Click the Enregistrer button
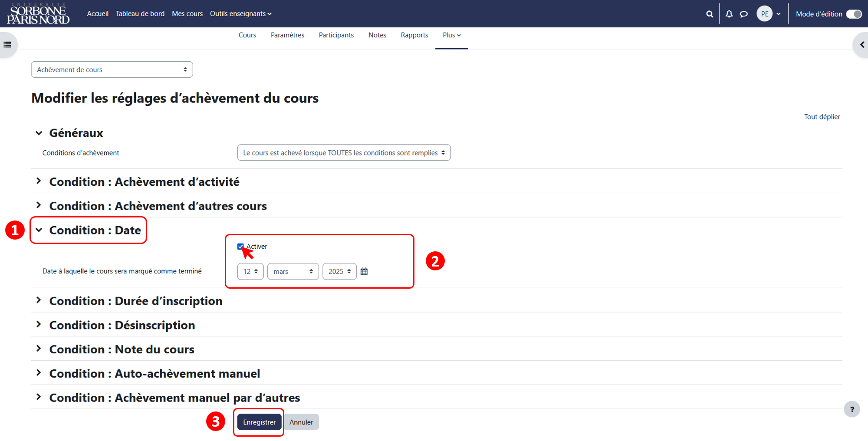 pos(259,422)
